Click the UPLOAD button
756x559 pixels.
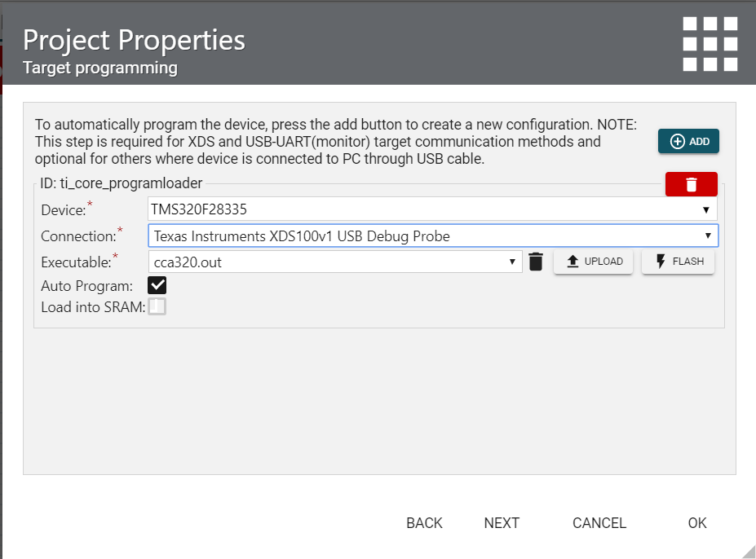(x=593, y=262)
